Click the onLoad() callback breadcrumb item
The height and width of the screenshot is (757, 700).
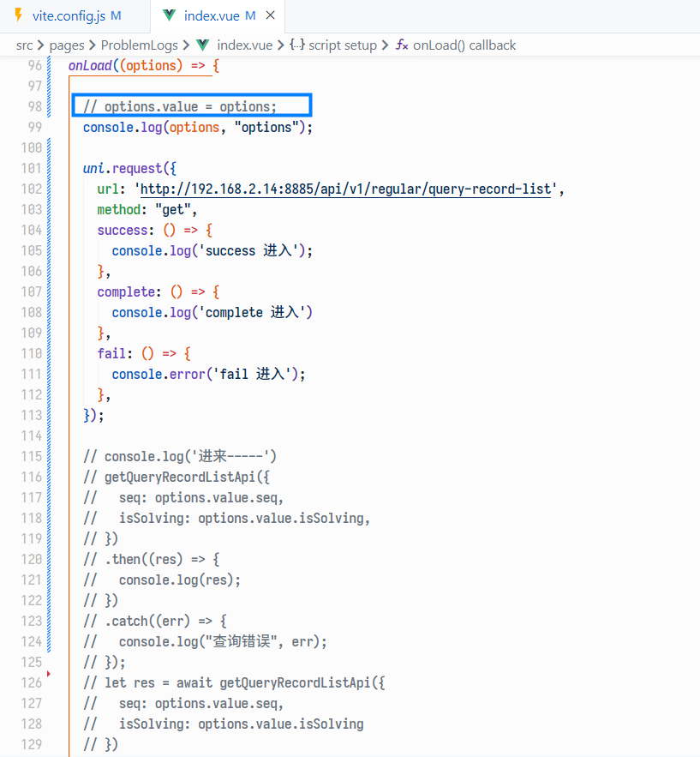point(464,45)
